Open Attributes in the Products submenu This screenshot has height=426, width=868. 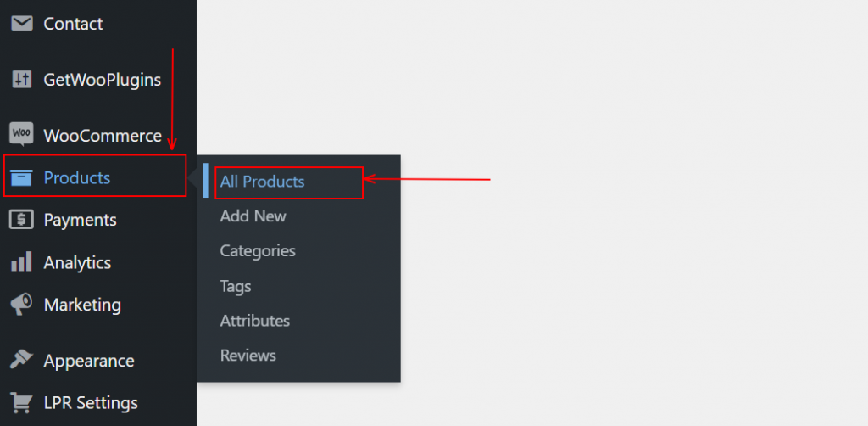pyautogui.click(x=255, y=321)
